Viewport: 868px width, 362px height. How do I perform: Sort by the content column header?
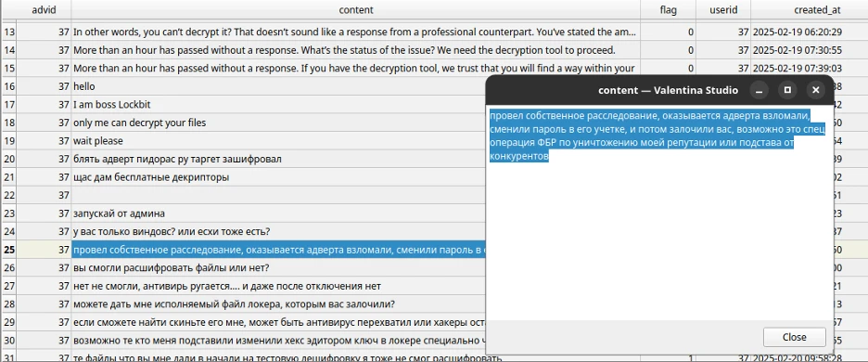click(x=356, y=9)
